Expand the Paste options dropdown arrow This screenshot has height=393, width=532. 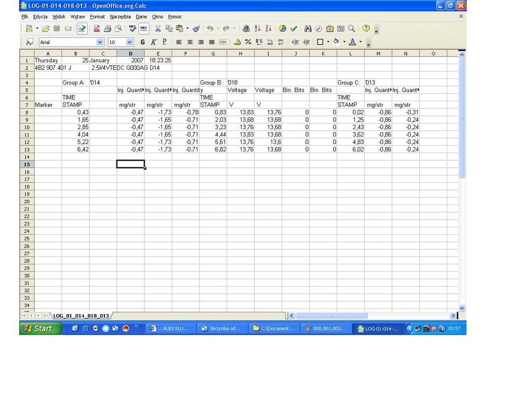click(187, 29)
